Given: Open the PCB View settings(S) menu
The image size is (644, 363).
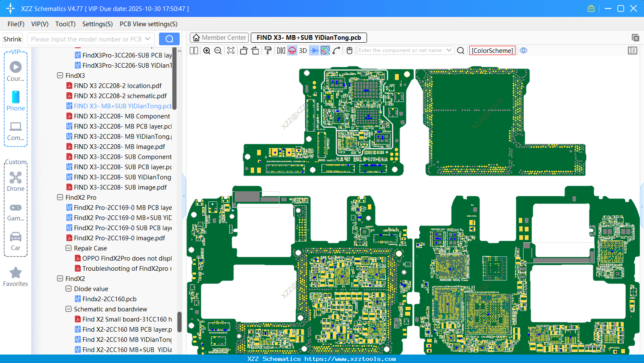Looking at the screenshot, I should [148, 24].
